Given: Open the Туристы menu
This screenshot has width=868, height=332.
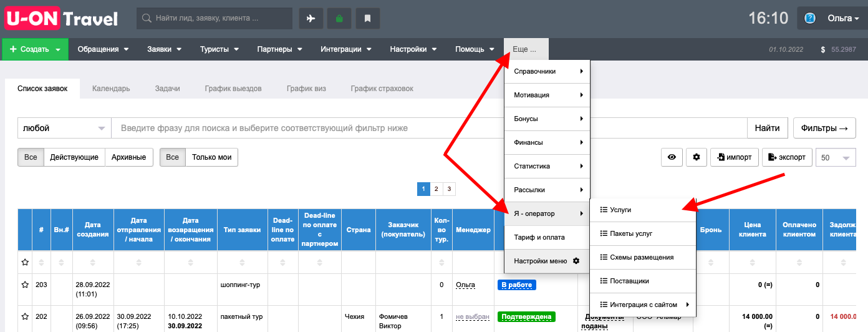Looking at the screenshot, I should (x=219, y=49).
